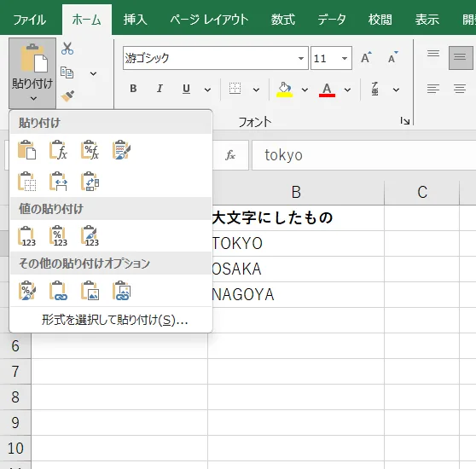Apply cell borders icon
The width and height of the screenshot is (476, 469).
235,89
